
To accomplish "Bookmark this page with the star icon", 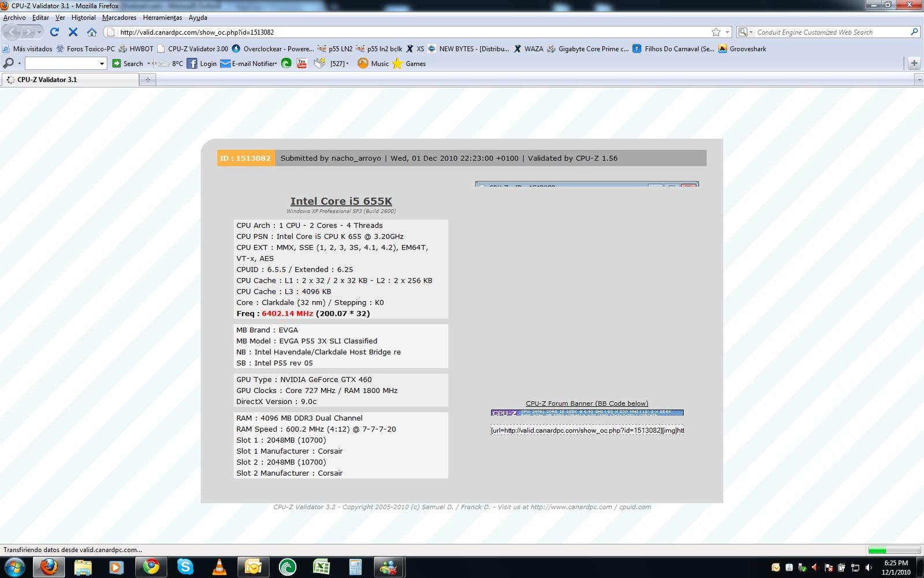I will tap(716, 32).
